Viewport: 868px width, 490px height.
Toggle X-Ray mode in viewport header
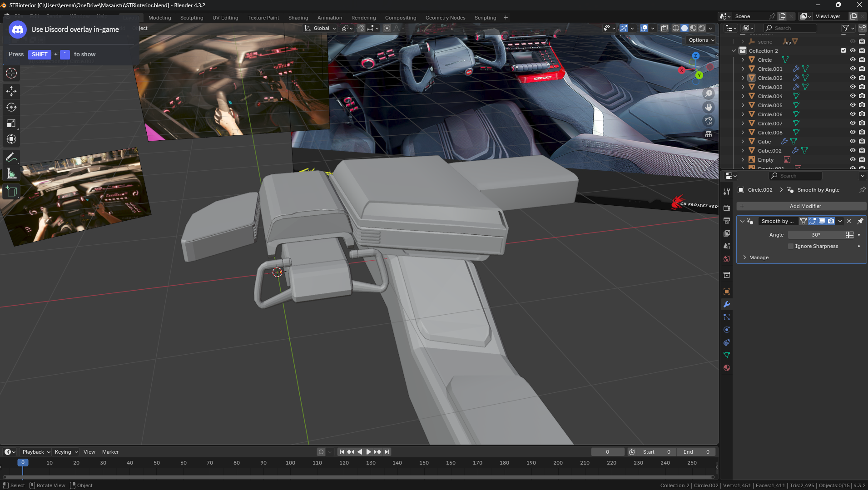click(x=664, y=28)
